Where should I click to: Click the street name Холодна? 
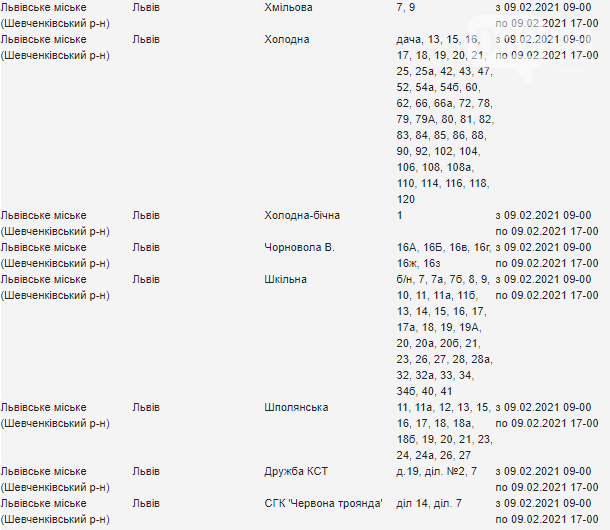pyautogui.click(x=287, y=39)
